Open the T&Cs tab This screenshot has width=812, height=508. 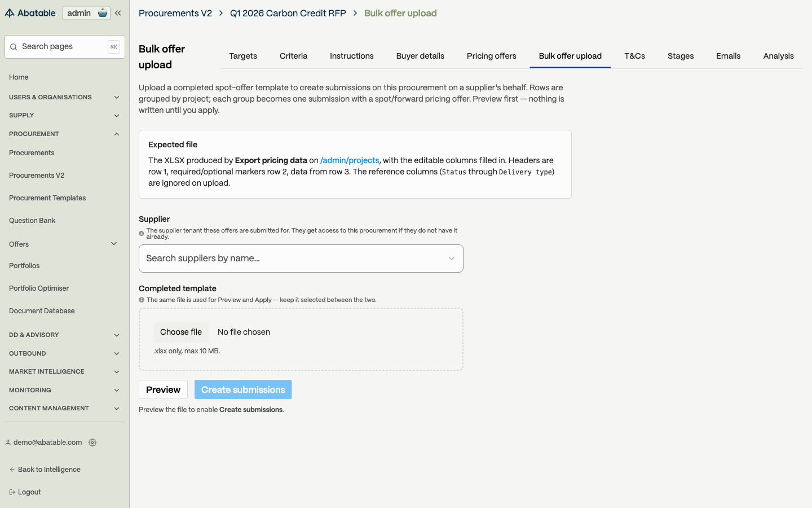pyautogui.click(x=635, y=56)
